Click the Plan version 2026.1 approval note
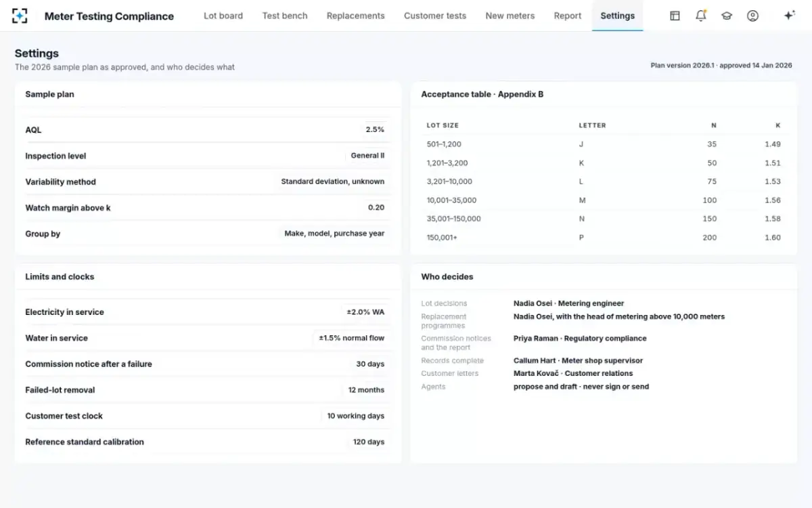Image resolution: width=812 pixels, height=508 pixels. coord(721,66)
